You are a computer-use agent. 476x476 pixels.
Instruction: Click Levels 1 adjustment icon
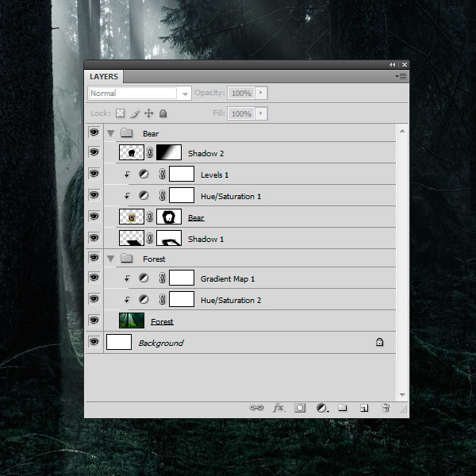pos(144,174)
